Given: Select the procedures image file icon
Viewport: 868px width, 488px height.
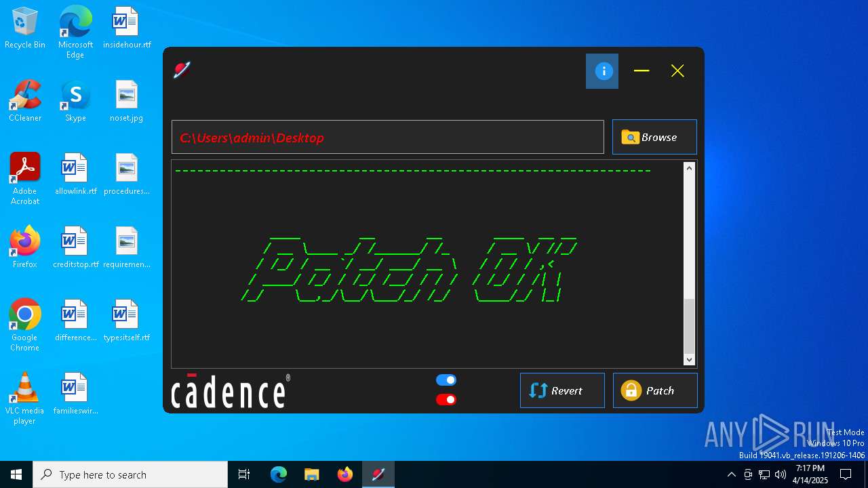Looking at the screenshot, I should tap(127, 175).
